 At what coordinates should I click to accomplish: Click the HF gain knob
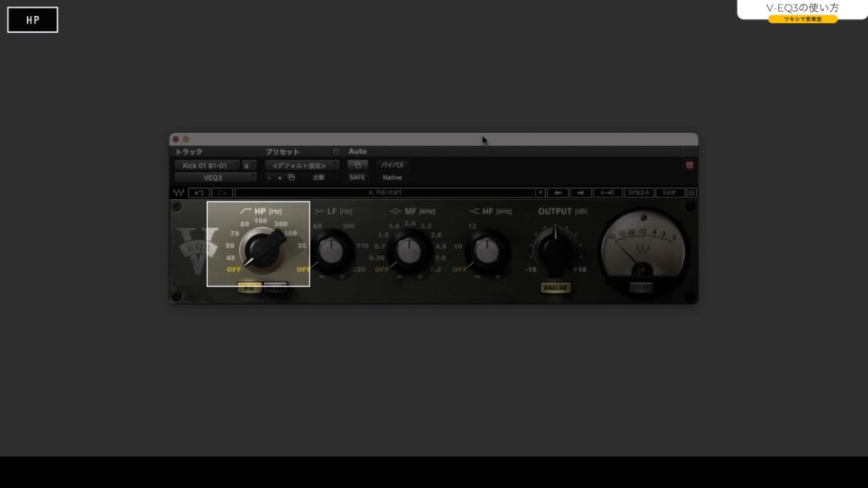pyautogui.click(x=487, y=251)
